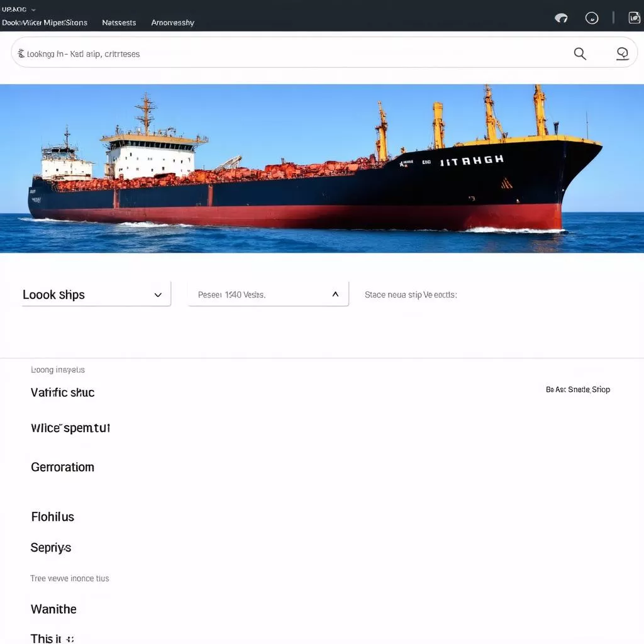Click the cloud icon in the top bar

click(561, 18)
